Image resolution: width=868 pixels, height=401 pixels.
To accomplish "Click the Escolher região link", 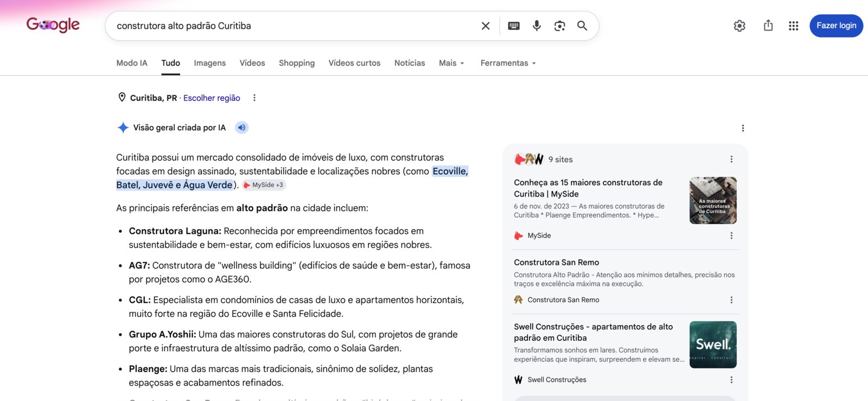I will pyautogui.click(x=212, y=98).
